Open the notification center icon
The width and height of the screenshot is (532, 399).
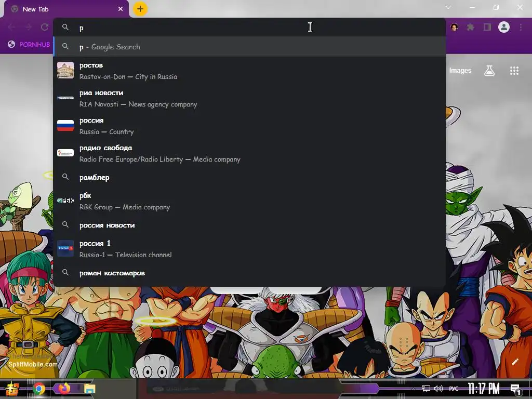click(516, 389)
